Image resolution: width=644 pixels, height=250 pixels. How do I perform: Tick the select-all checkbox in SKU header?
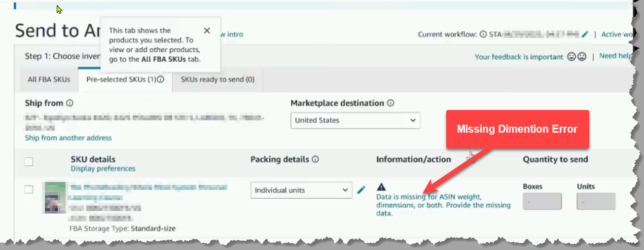[x=29, y=162]
